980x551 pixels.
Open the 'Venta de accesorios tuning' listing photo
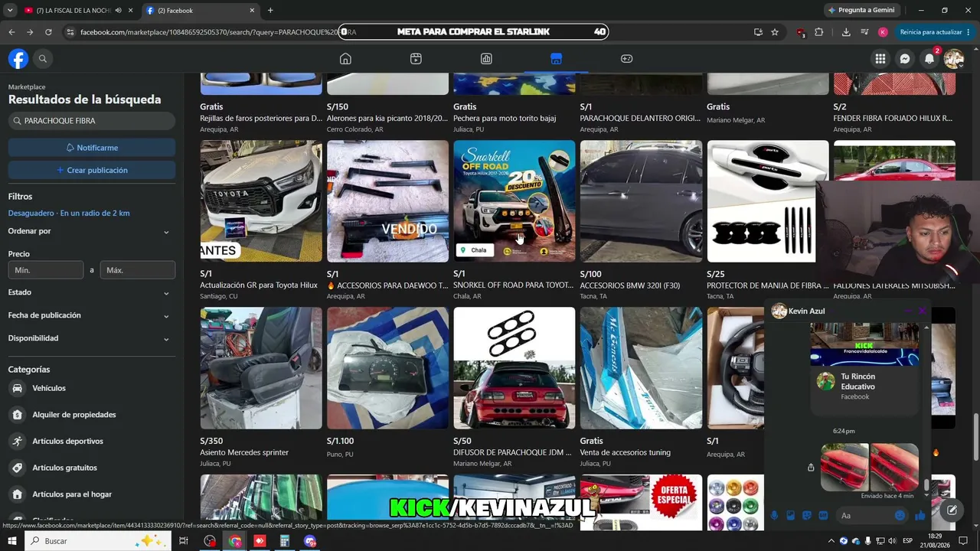641,368
